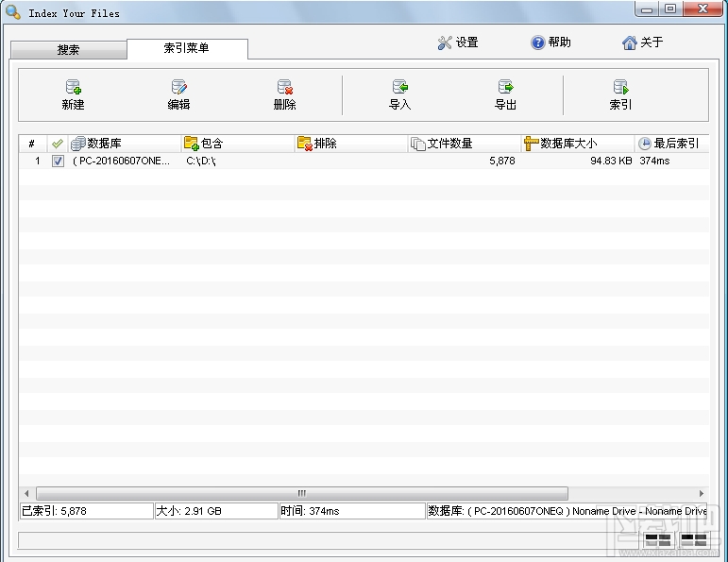Viewport: 728px width, 562px height.
Task: Maximize the Index Your Files window
Action: pos(670,9)
